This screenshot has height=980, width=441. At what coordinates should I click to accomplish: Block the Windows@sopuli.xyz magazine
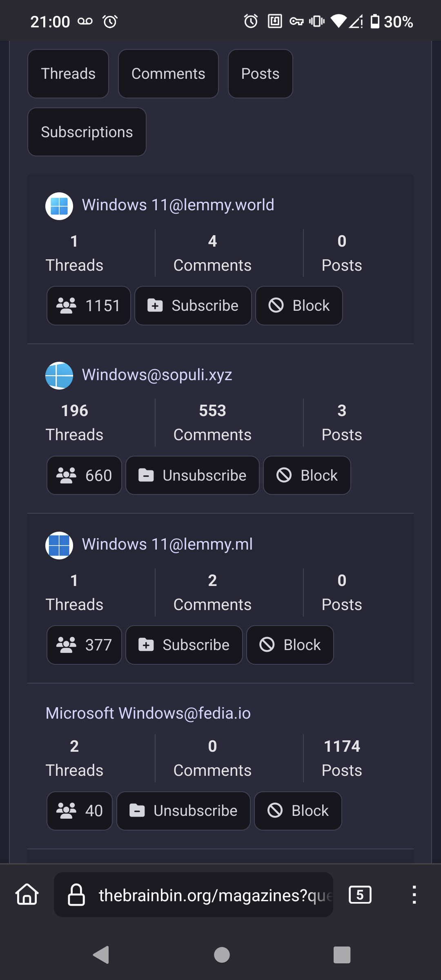pos(307,475)
